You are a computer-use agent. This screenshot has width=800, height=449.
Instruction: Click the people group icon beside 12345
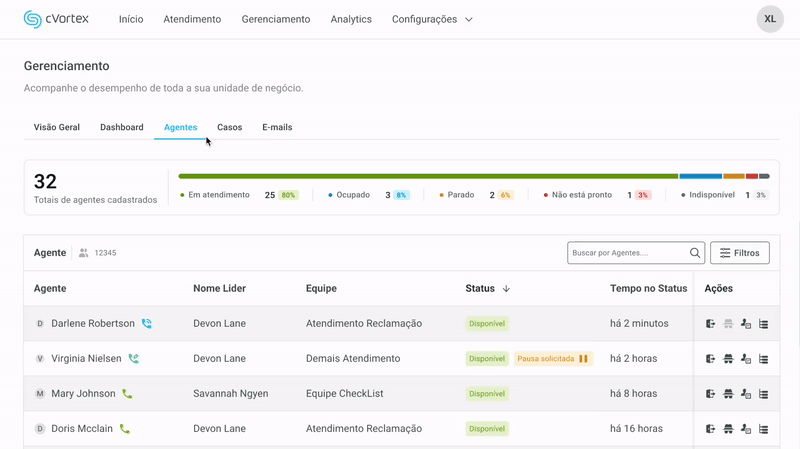(x=84, y=253)
